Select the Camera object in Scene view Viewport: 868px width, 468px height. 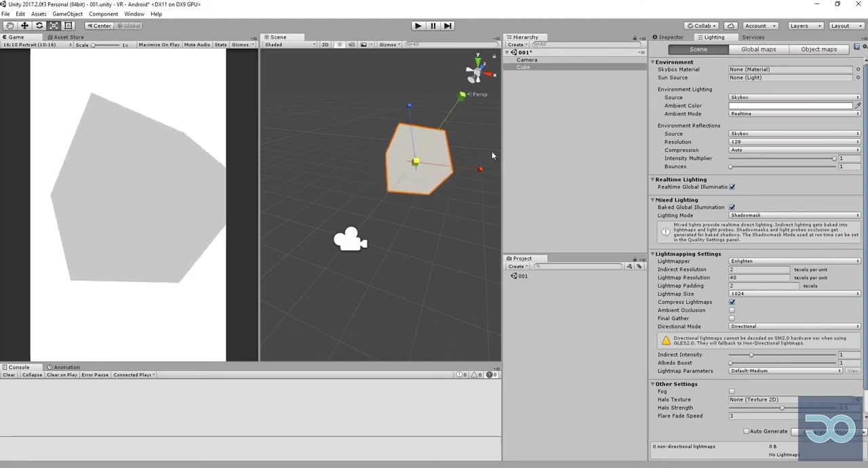tap(350, 239)
